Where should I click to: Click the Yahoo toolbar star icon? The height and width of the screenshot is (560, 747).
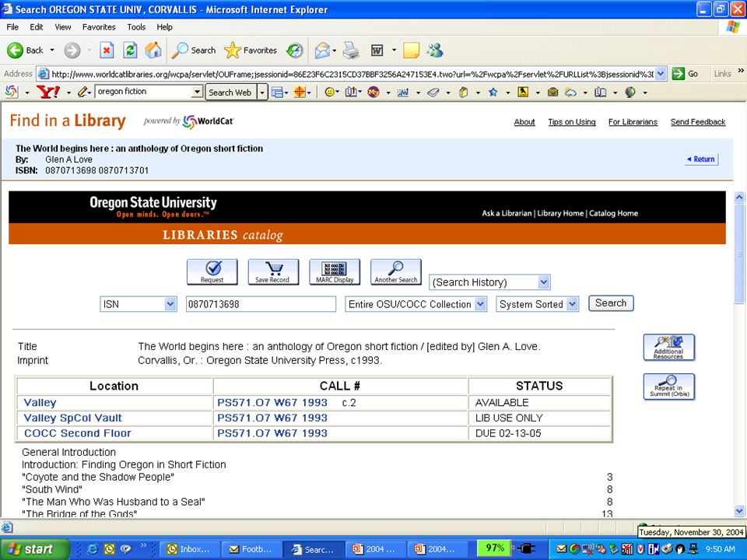pyautogui.click(x=493, y=92)
